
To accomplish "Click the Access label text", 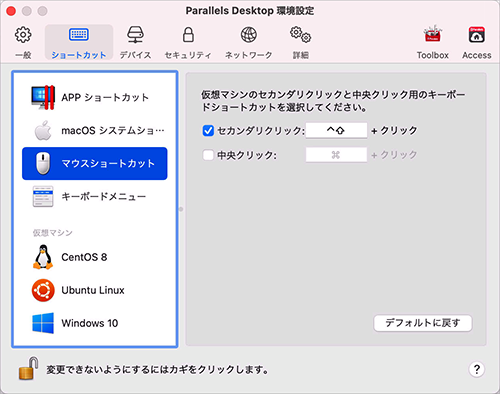I will click(477, 55).
